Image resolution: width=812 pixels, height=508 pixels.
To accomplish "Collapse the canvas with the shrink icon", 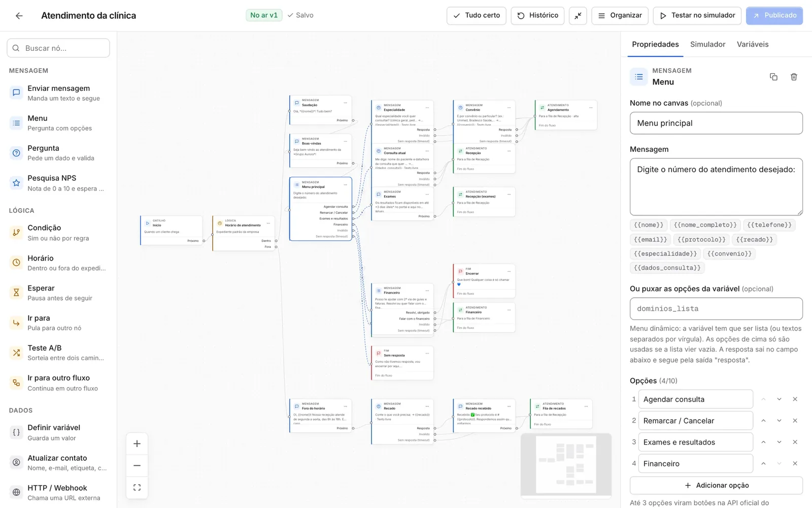I will tap(578, 16).
